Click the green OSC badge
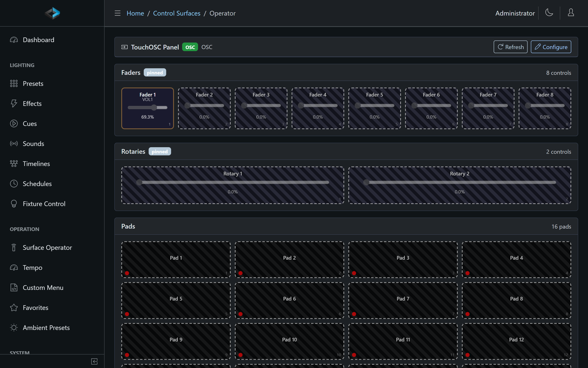 (190, 47)
